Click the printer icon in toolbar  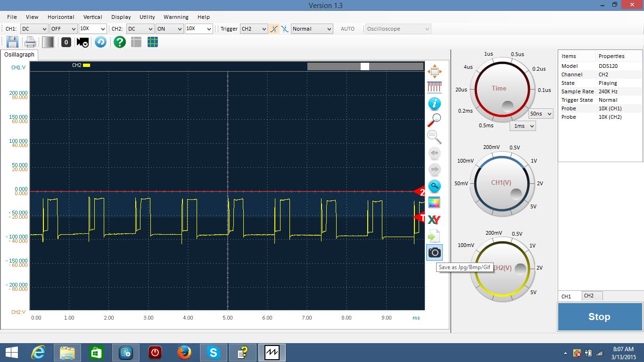click(30, 42)
